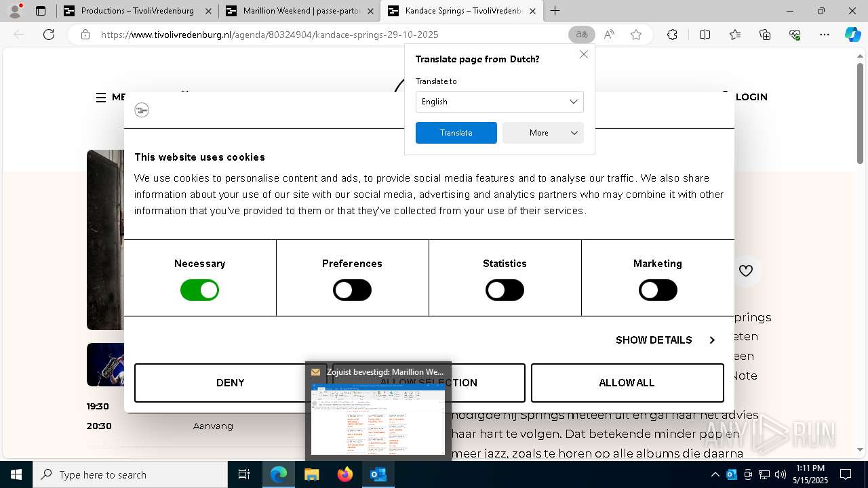Image resolution: width=868 pixels, height=488 pixels.
Task: Add this page to favorites star
Action: point(636,35)
